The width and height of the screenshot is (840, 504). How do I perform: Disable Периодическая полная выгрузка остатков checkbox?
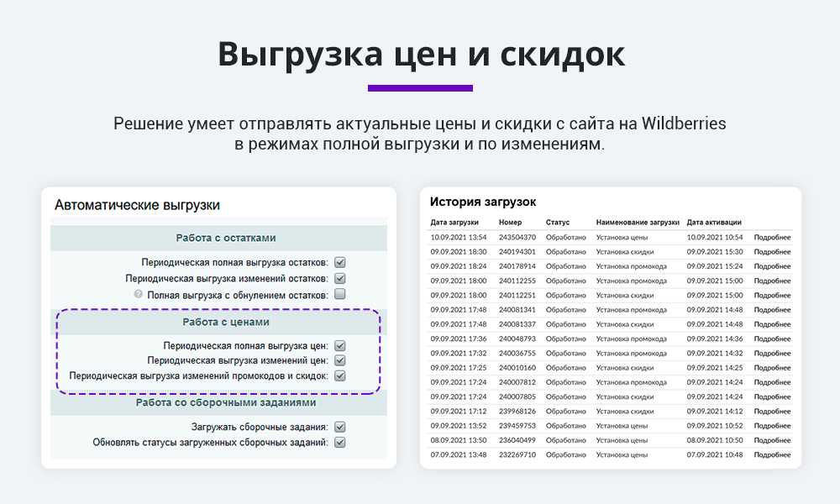tap(340, 262)
